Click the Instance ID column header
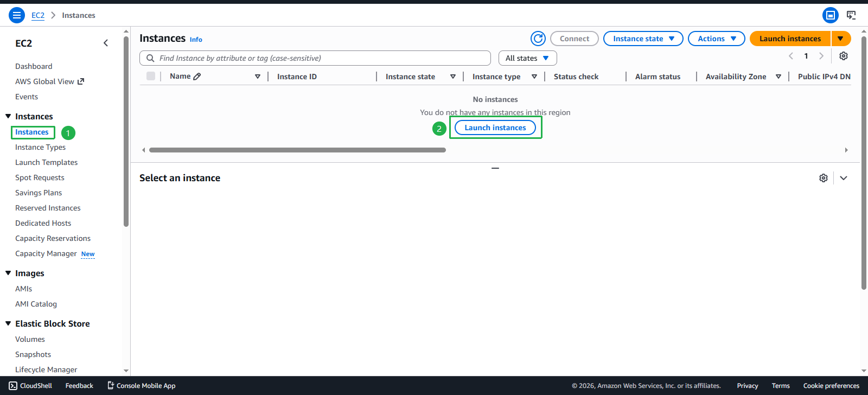 click(297, 77)
